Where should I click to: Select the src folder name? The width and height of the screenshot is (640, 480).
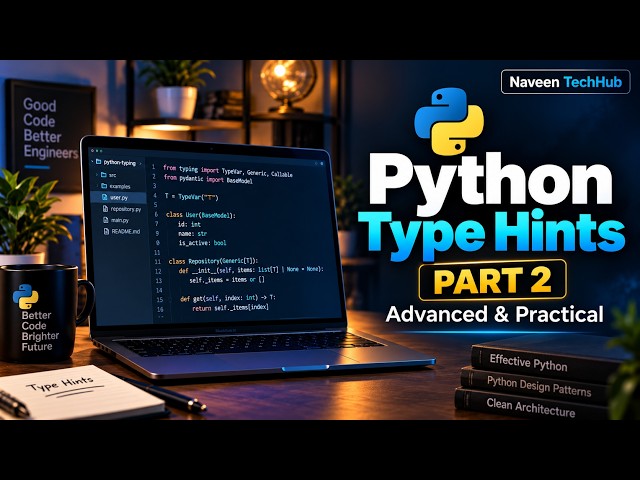(x=112, y=175)
